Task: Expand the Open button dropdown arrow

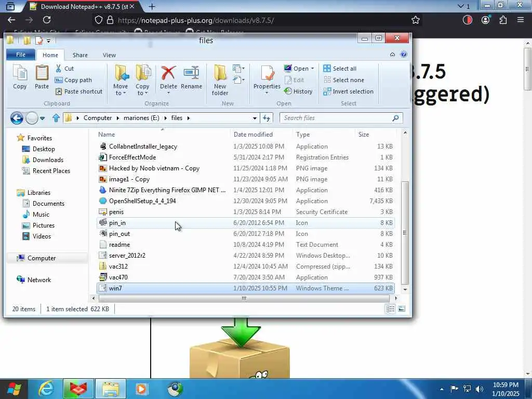Action: (312, 69)
